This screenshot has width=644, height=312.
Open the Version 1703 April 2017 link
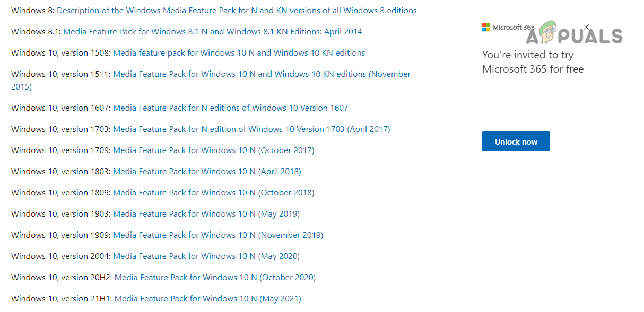[x=251, y=129]
